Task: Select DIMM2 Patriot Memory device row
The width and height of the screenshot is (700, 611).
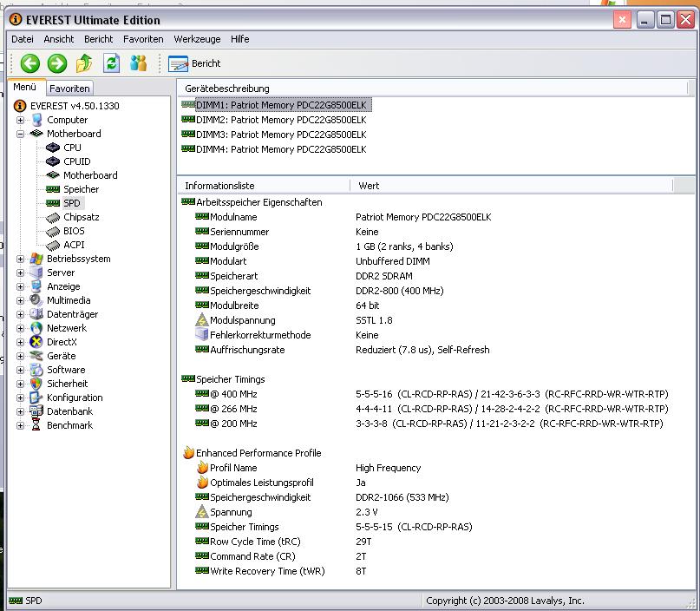Action: coord(273,120)
